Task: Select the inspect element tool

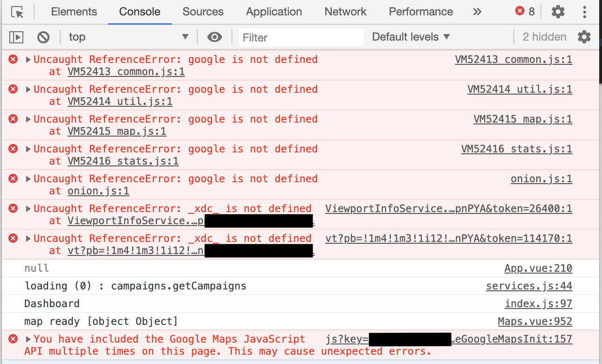Action: click(16, 12)
